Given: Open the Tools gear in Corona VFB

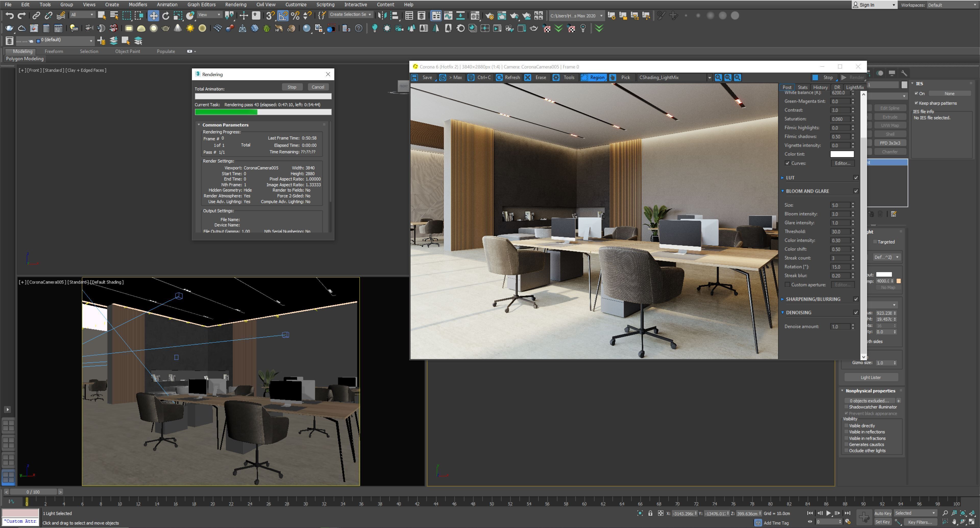Looking at the screenshot, I should 556,77.
